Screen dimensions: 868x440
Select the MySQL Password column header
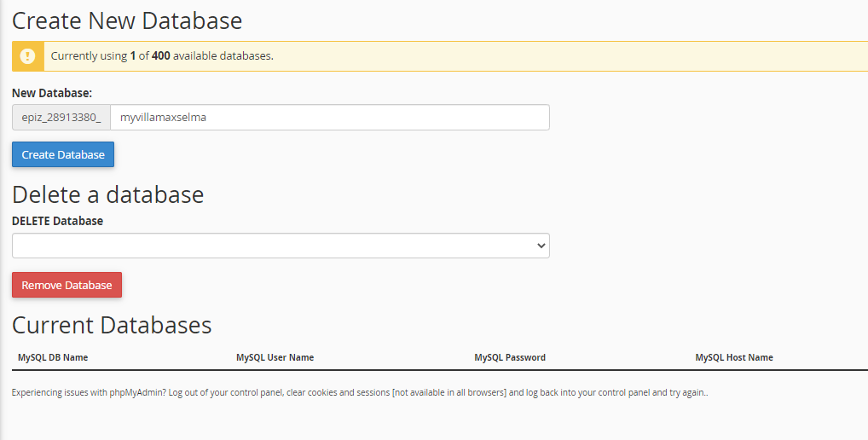[510, 357]
